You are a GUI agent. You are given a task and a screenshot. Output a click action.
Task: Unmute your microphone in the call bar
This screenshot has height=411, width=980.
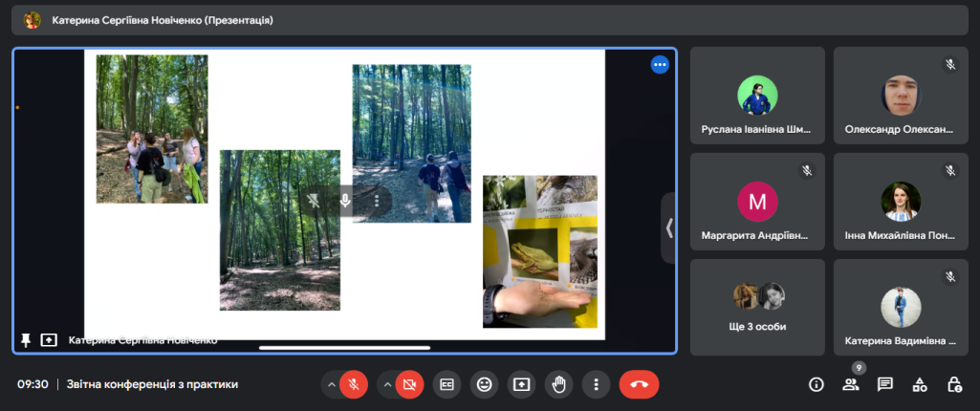(354, 385)
